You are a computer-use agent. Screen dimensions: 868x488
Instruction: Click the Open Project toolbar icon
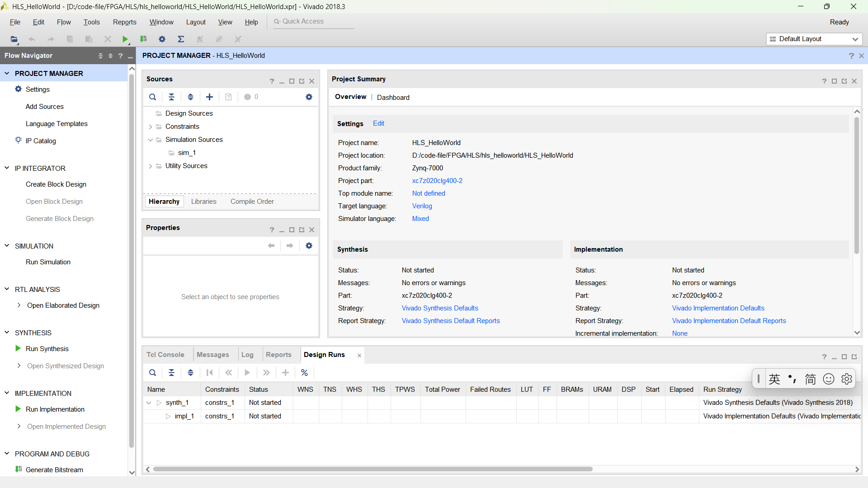(14, 39)
